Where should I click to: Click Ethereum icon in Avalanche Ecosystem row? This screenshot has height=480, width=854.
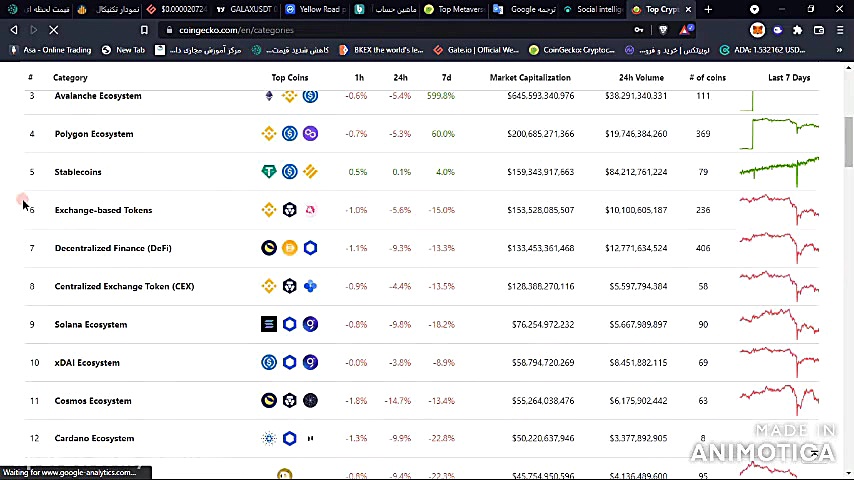[x=269, y=96]
